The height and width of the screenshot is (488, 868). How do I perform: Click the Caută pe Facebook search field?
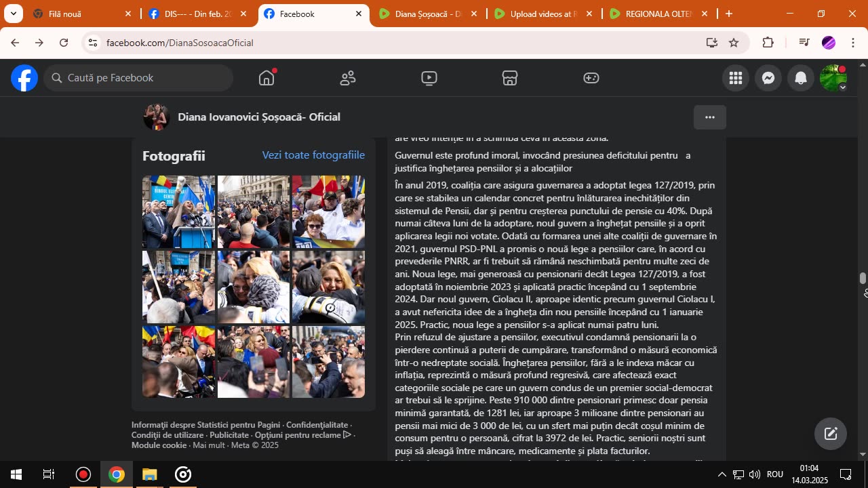click(x=139, y=78)
